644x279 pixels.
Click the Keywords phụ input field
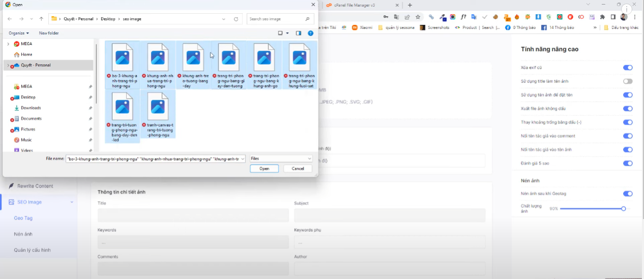[389, 242]
